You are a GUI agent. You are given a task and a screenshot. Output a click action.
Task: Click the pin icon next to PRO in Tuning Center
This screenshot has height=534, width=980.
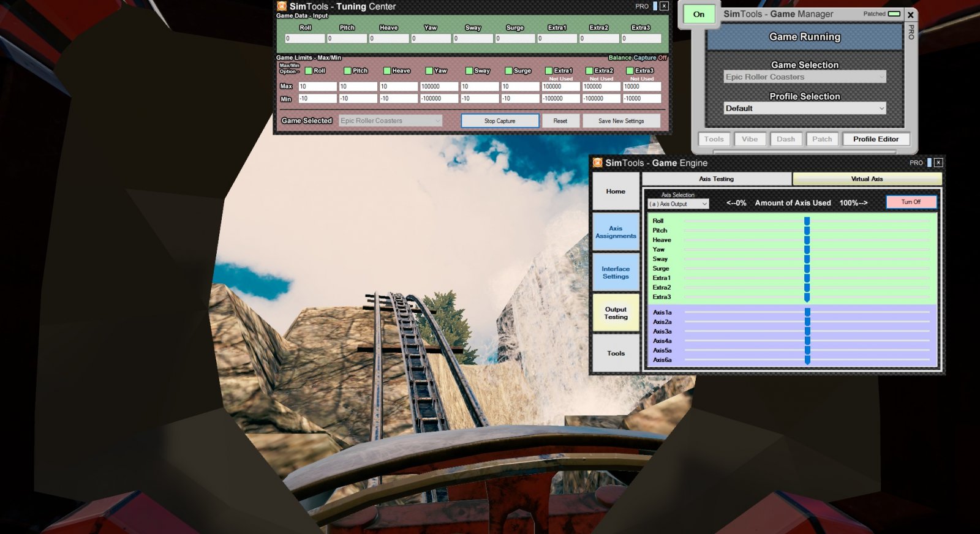point(655,6)
